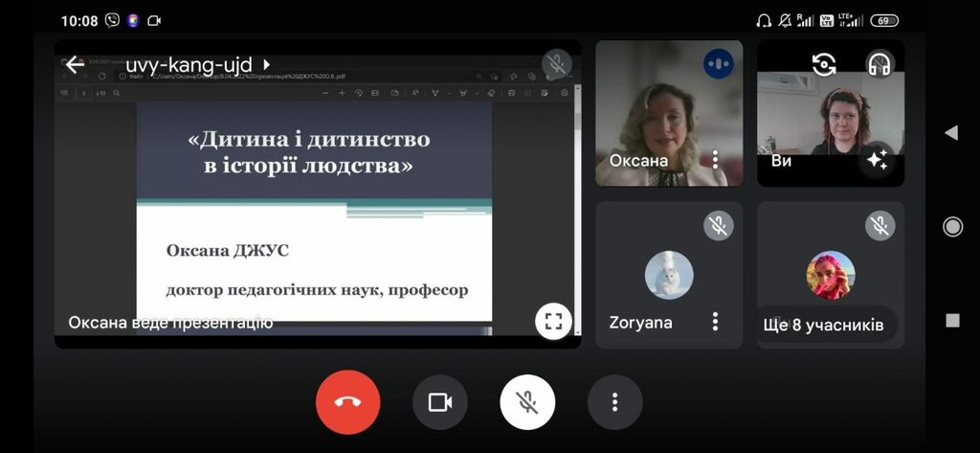
Task: Toggle the camera on or off
Action: point(440,402)
